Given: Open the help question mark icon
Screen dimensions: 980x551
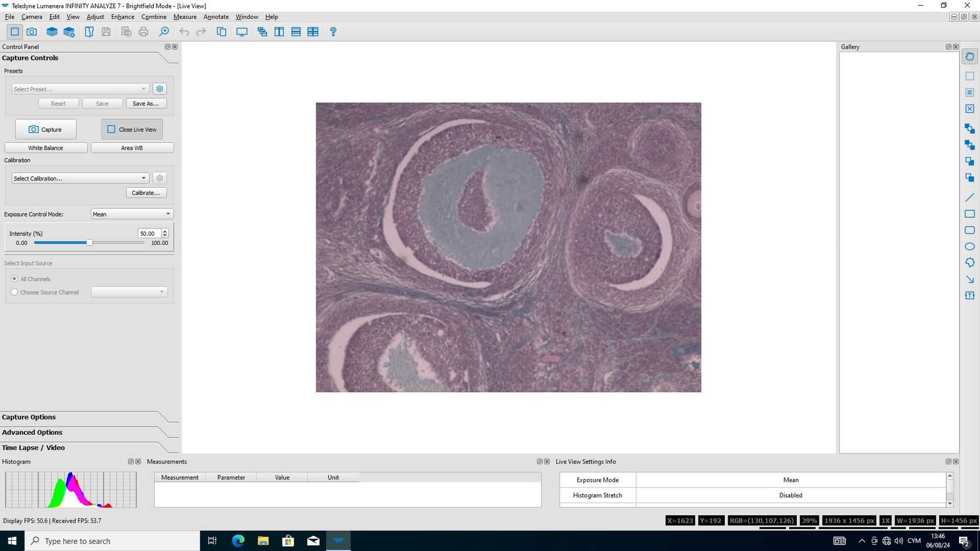Looking at the screenshot, I should [333, 32].
